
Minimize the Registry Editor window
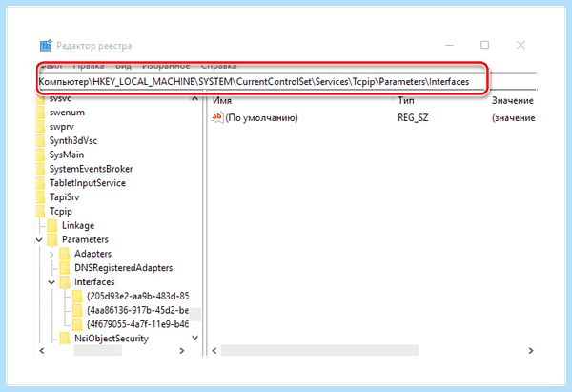450,45
